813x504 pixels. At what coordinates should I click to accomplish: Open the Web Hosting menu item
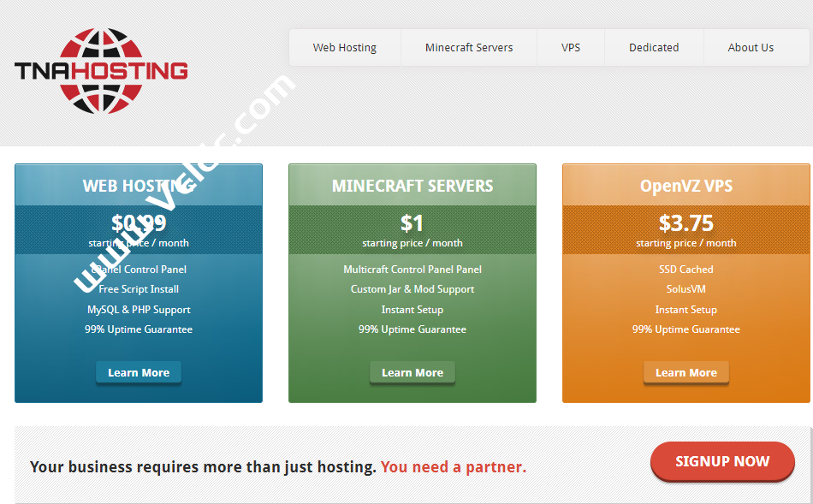pyautogui.click(x=344, y=47)
